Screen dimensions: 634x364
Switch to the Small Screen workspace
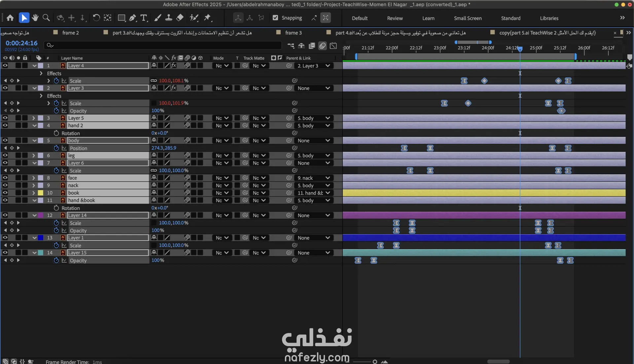(x=467, y=18)
